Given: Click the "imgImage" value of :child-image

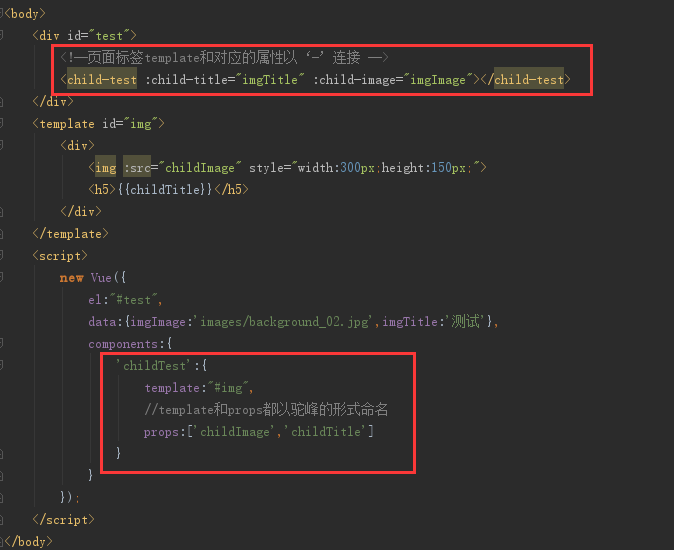Looking at the screenshot, I should [x=438, y=79].
